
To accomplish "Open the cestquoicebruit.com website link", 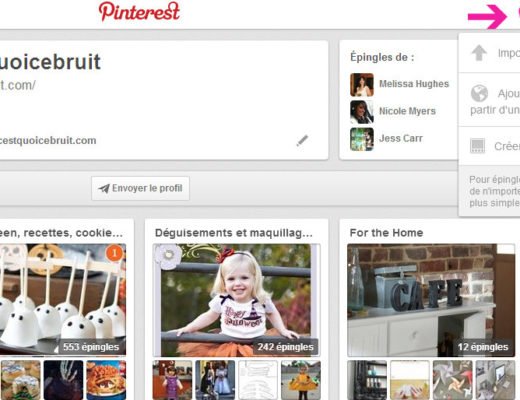I will [48, 141].
